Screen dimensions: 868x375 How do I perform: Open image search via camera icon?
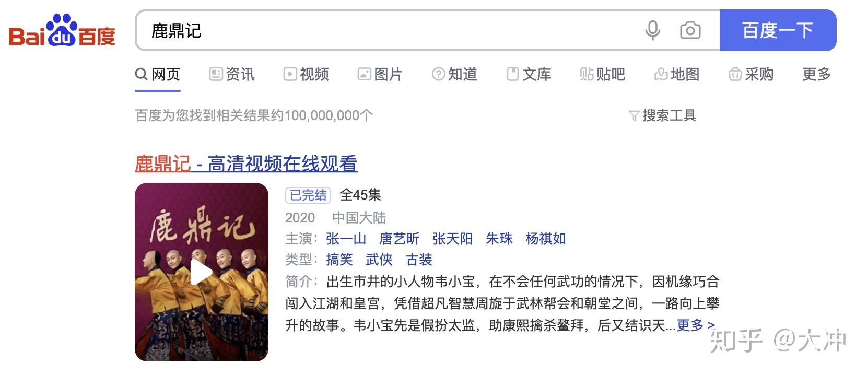pyautogui.click(x=690, y=30)
